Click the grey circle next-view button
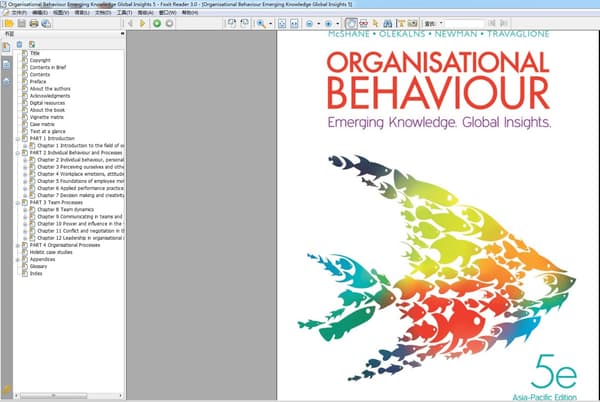 (169, 23)
